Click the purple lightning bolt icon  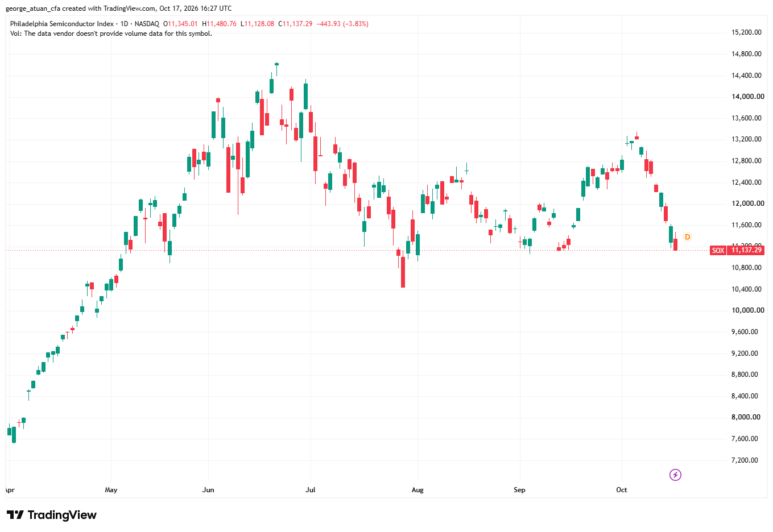coord(675,475)
